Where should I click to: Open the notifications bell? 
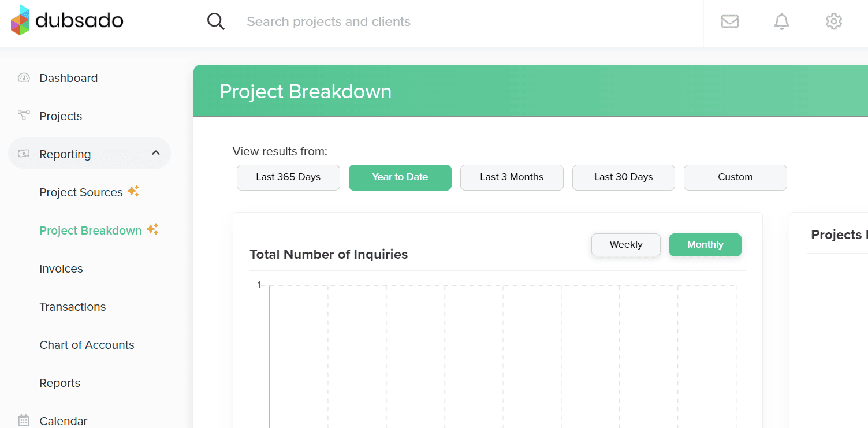tap(781, 21)
